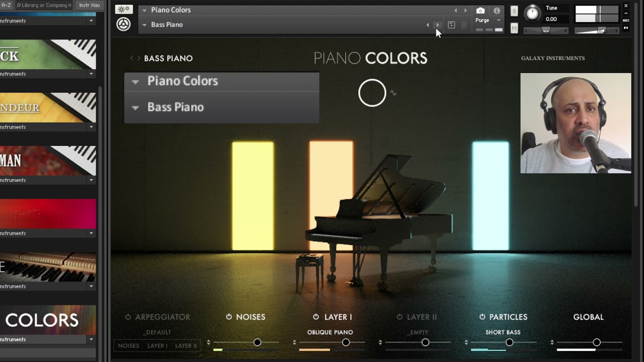Open the info icon in the header

[x=497, y=11]
